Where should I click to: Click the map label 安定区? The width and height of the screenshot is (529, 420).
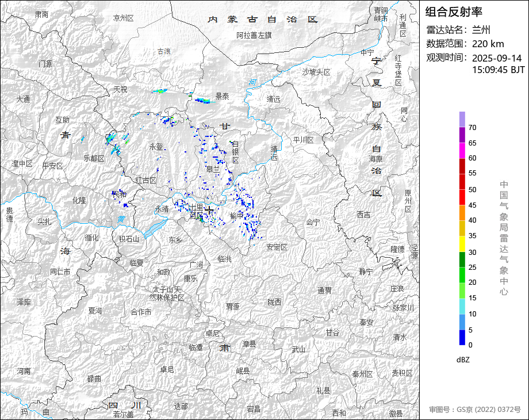tap(277, 247)
